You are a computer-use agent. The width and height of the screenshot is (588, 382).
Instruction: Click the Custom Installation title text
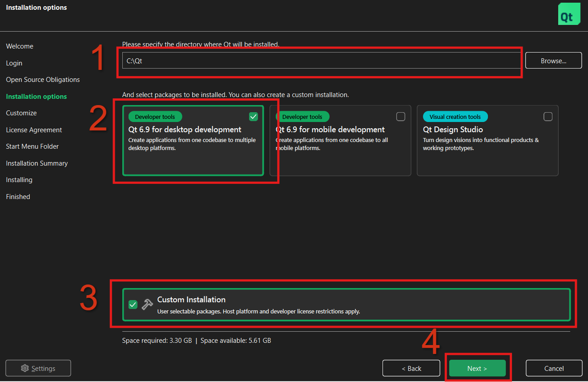[x=191, y=300]
